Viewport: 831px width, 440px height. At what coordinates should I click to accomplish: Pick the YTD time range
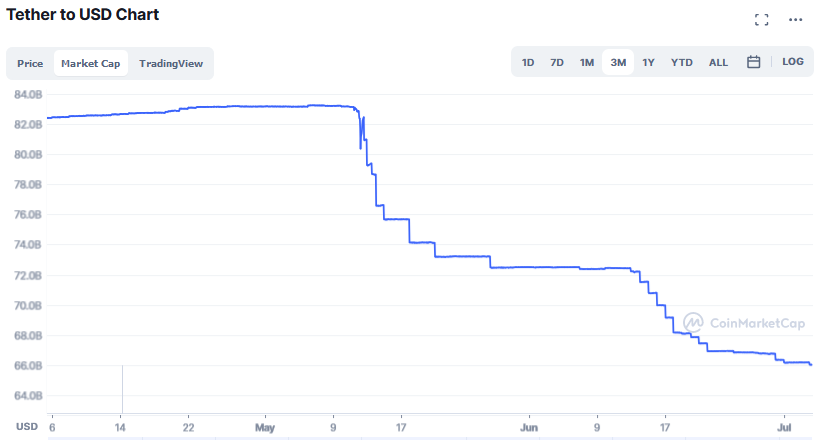click(x=682, y=63)
